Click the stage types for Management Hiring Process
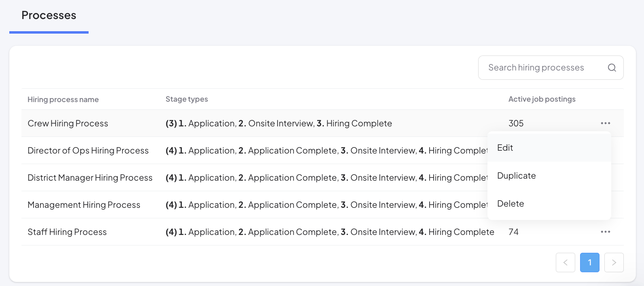Viewport: 644px width, 286px height. (326, 205)
